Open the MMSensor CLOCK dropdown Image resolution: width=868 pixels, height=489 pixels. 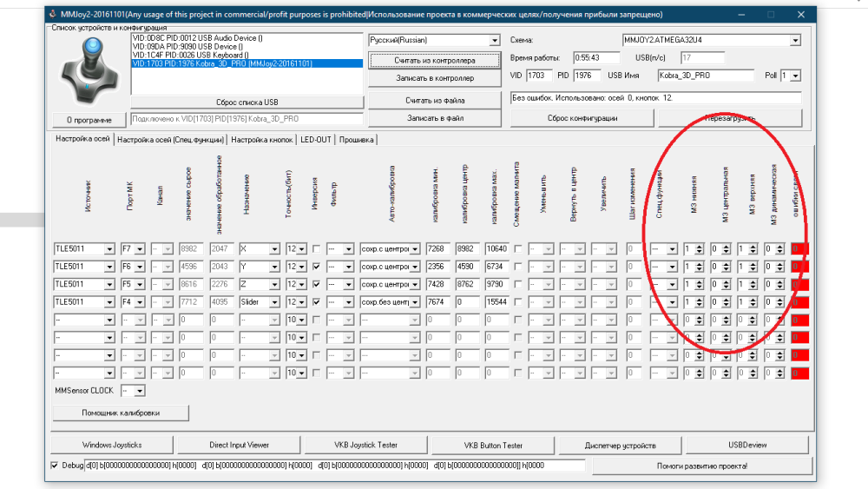click(140, 391)
